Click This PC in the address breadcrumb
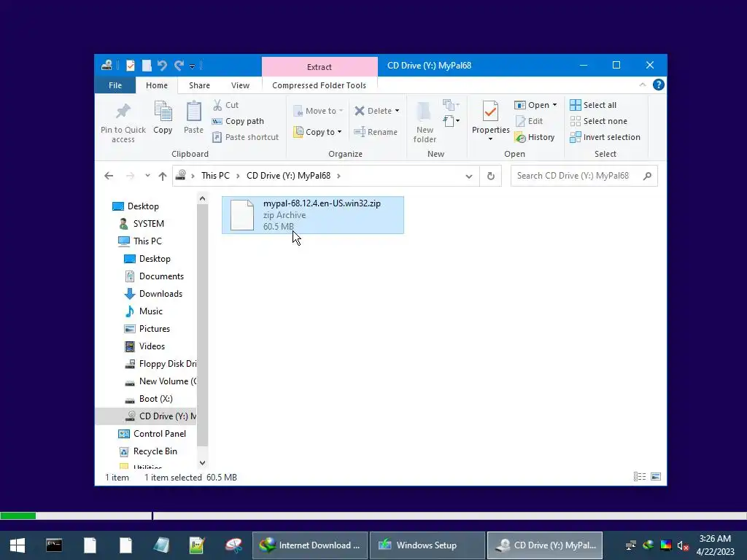 pos(215,176)
